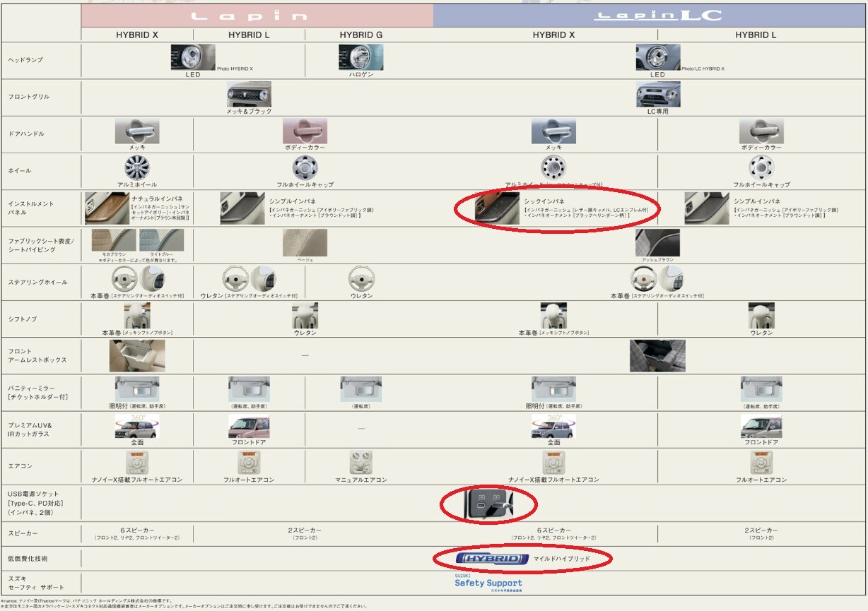Open the シックインパネ instrument panel image

[497, 208]
